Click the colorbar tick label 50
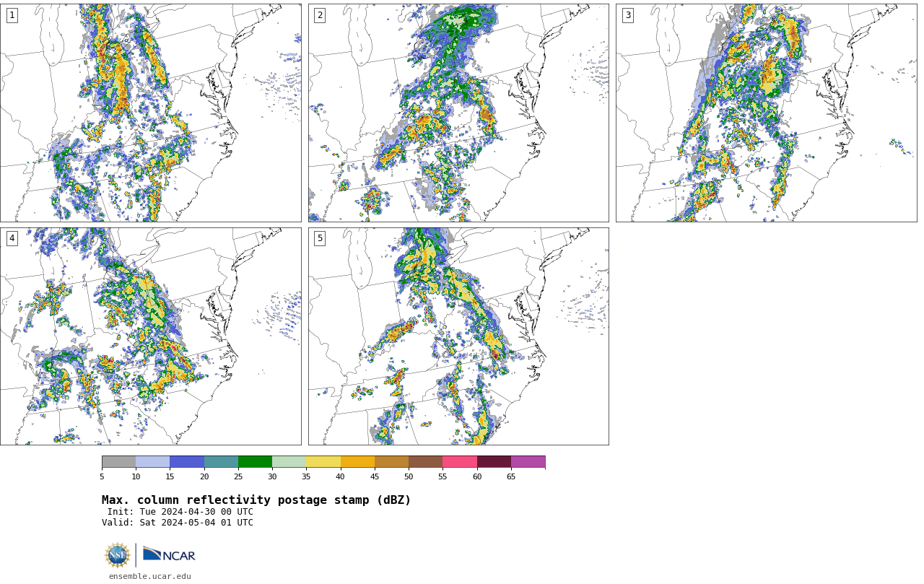The image size is (924, 584). point(409,476)
